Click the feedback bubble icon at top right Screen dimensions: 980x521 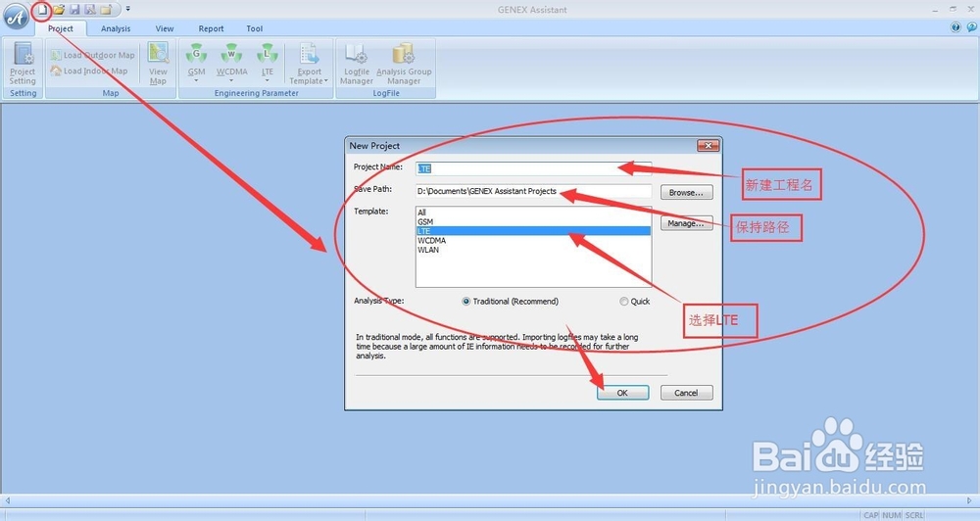[x=972, y=27]
